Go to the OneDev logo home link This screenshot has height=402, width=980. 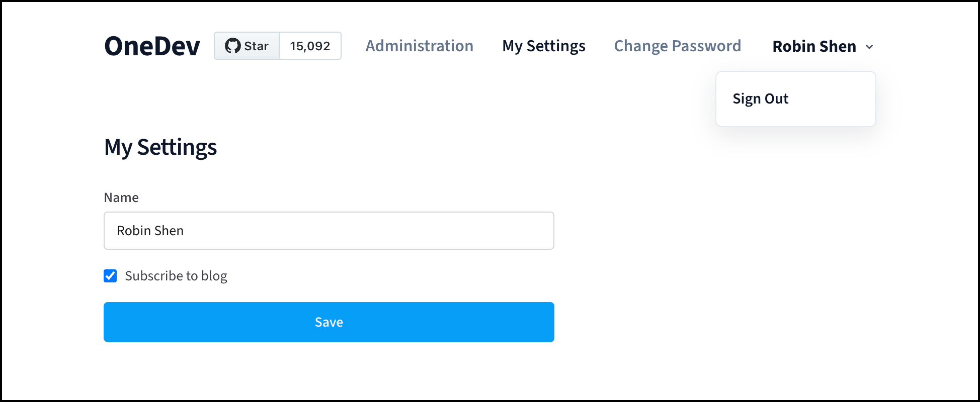tap(152, 46)
